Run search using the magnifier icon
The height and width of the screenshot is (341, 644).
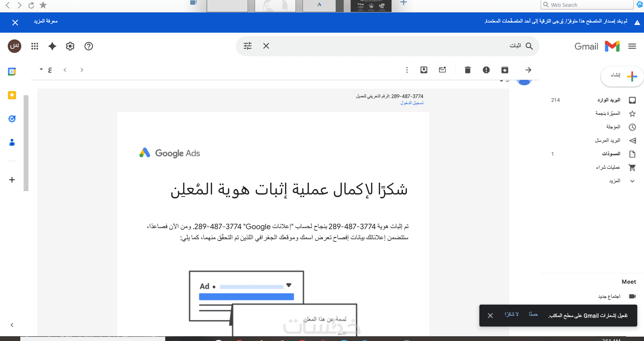coord(529,46)
